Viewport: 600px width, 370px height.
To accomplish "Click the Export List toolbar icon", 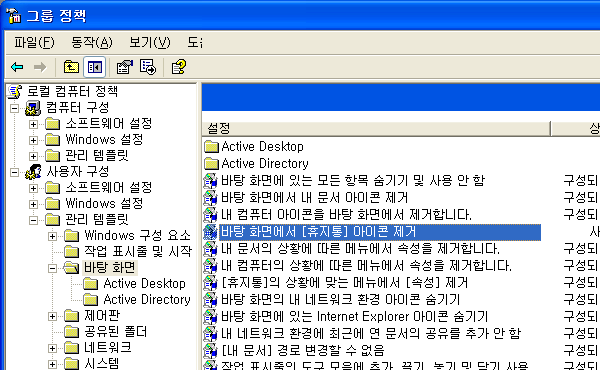I will click(148, 67).
